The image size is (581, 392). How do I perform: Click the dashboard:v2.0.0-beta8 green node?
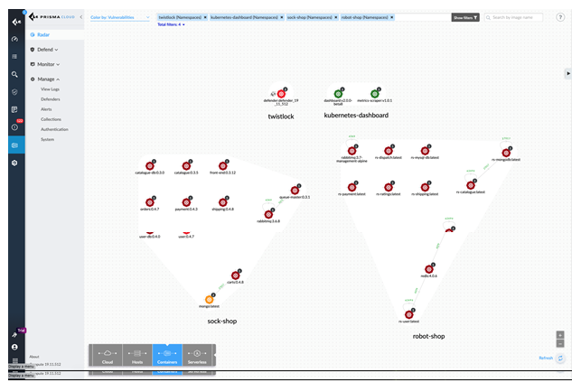[x=338, y=93]
